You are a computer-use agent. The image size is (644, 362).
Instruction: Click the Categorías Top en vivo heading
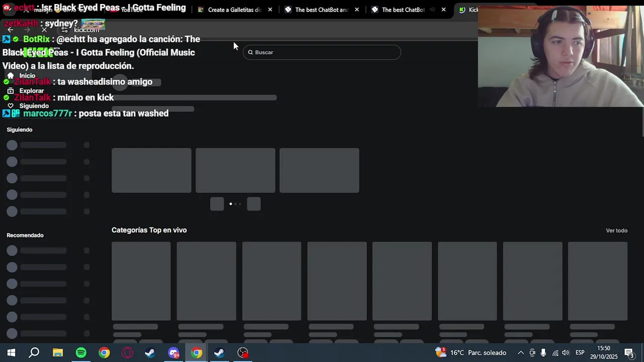point(149,230)
